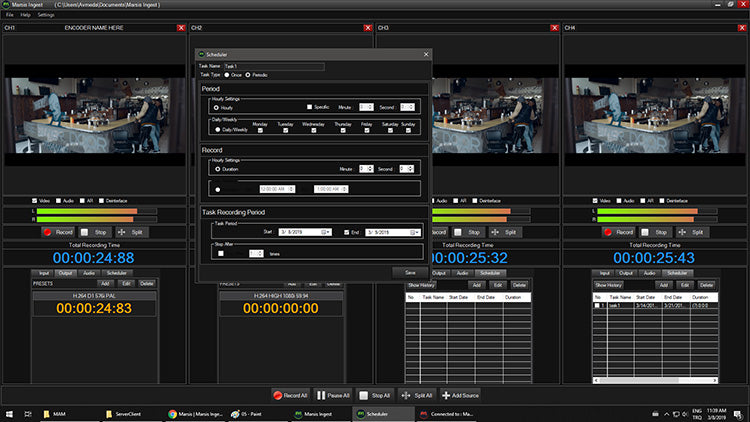Open the Settings menu
The width and height of the screenshot is (750, 422).
click(x=46, y=16)
